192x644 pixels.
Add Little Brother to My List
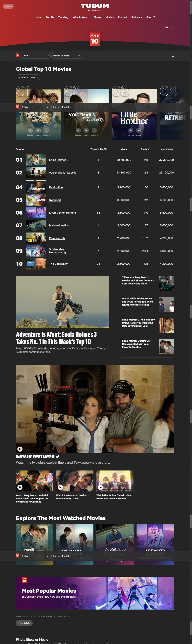pos(131,130)
